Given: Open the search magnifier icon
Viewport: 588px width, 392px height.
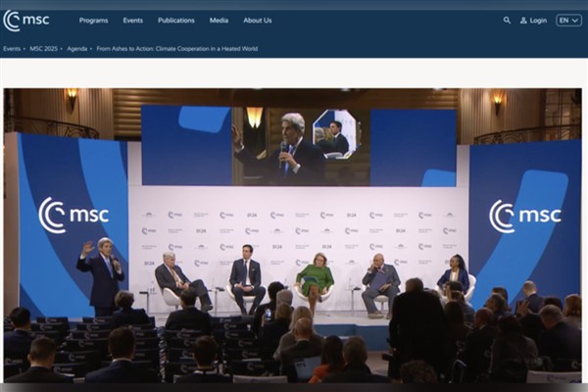Looking at the screenshot, I should [x=507, y=20].
